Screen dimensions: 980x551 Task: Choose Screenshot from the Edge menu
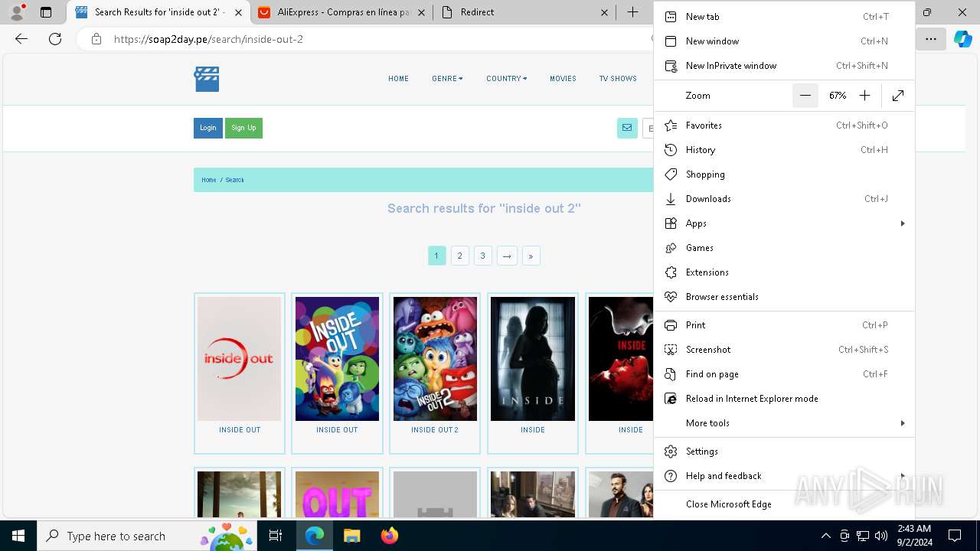[785, 350]
